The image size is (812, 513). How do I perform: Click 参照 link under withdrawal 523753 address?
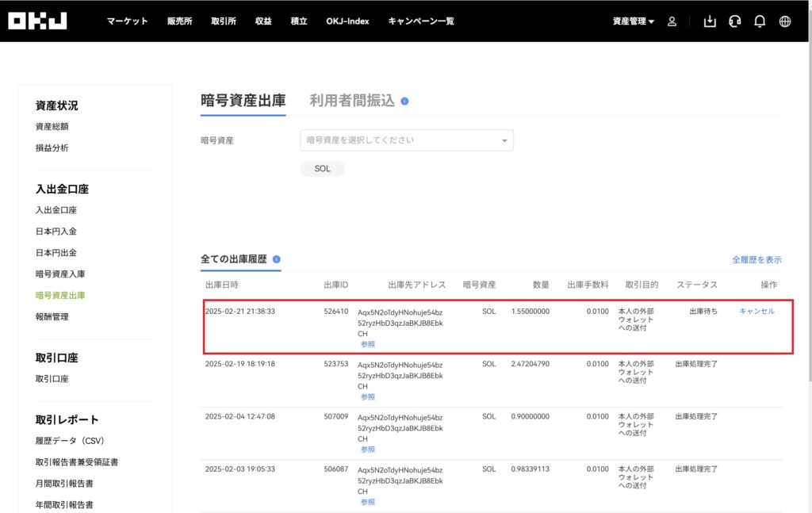coord(368,397)
